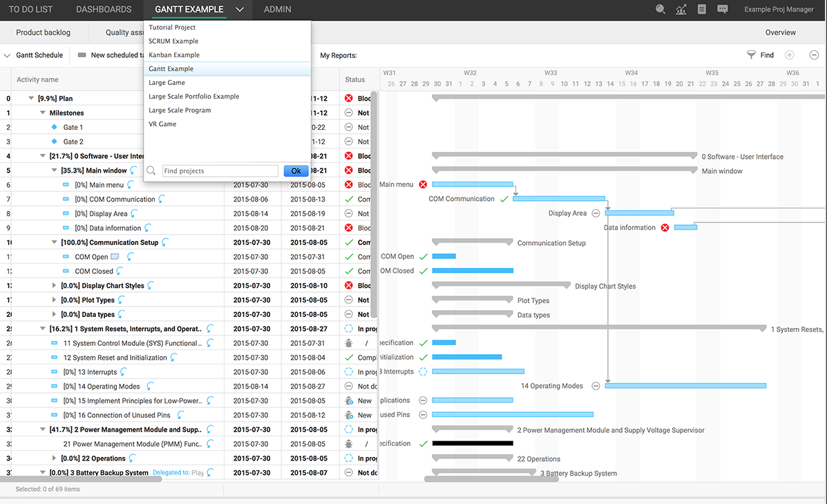Click the Gate 1 milestone diamond icon
Viewport: 827px width, 504px height.
[55, 127]
